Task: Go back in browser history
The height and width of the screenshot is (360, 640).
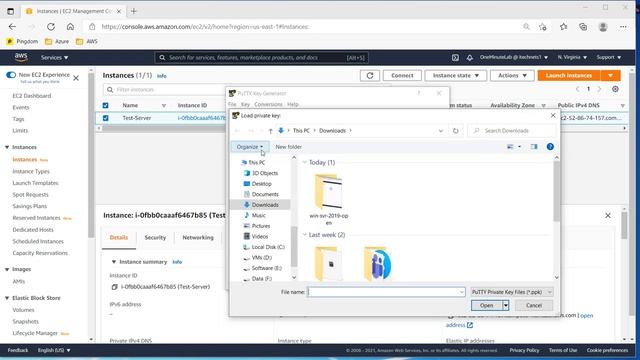Action: (12, 27)
